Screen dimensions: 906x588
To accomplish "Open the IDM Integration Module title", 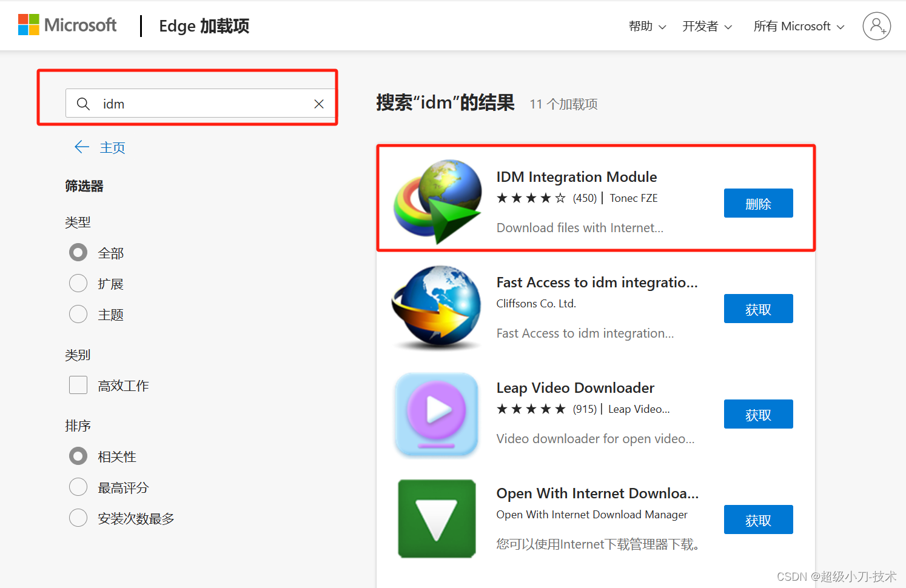I will pyautogui.click(x=577, y=177).
